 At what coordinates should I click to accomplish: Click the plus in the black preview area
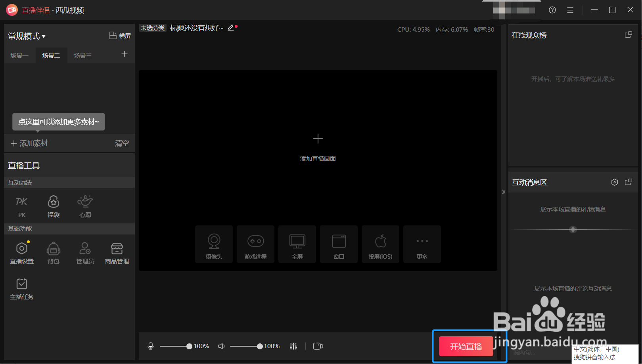click(x=318, y=139)
